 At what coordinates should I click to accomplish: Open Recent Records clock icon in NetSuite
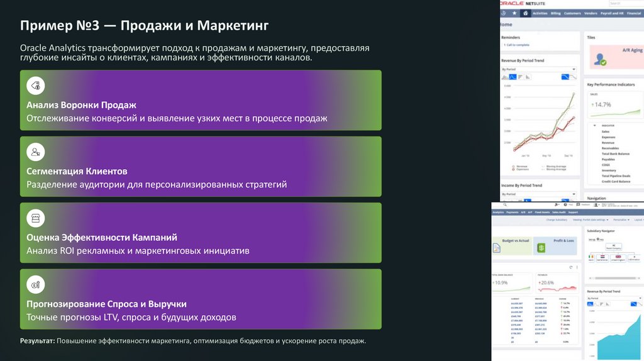tap(504, 13)
